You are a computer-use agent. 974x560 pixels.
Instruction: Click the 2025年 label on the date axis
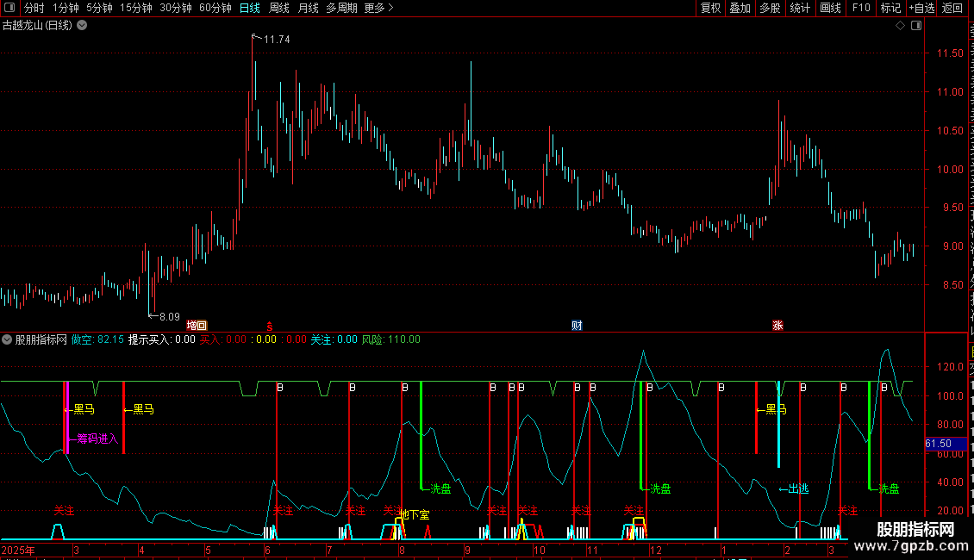tap(19, 551)
